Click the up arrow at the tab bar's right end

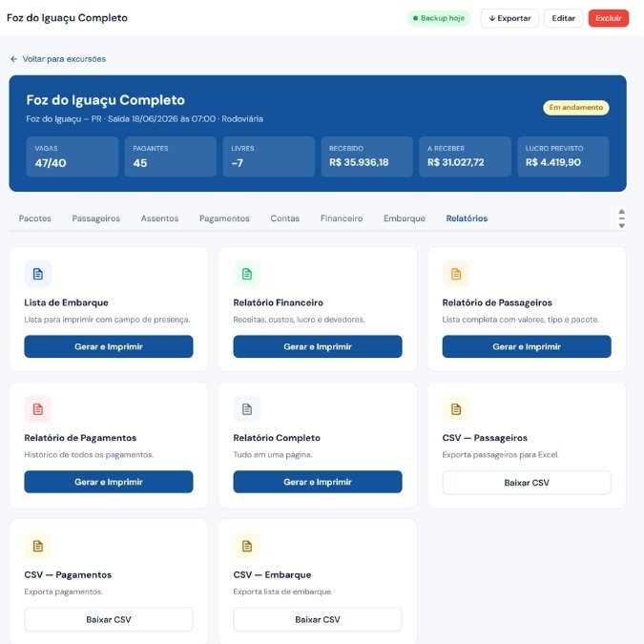coord(622,212)
